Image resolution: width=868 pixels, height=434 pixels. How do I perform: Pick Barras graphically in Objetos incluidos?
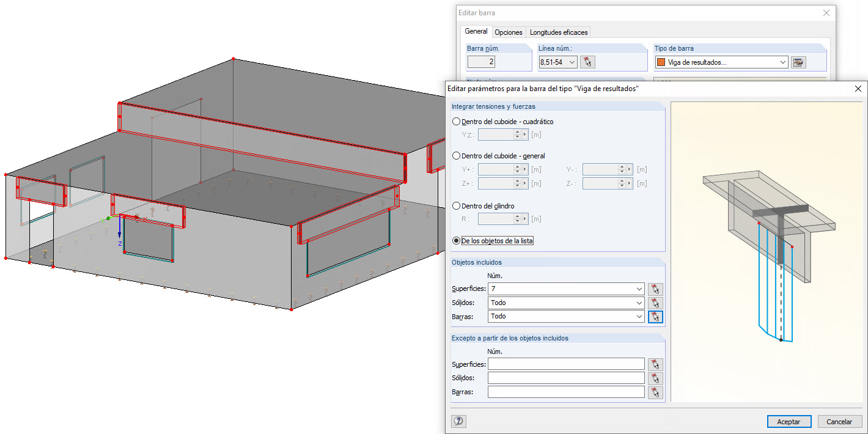(655, 317)
